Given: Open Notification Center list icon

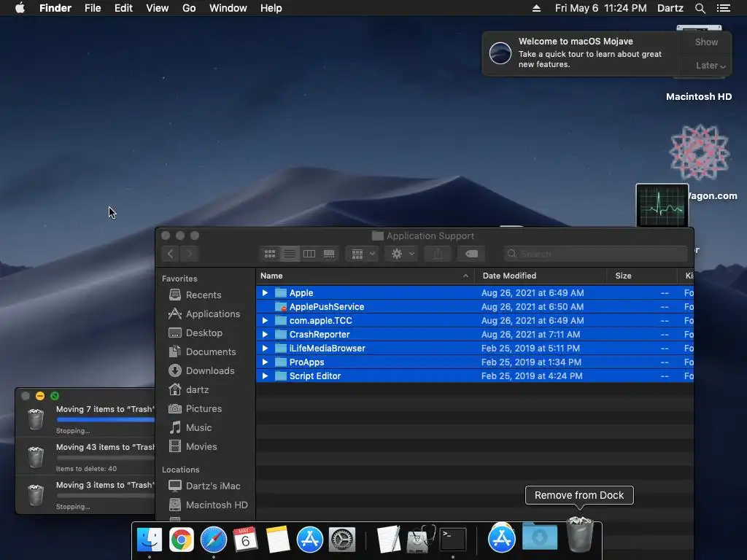Looking at the screenshot, I should click(x=723, y=8).
